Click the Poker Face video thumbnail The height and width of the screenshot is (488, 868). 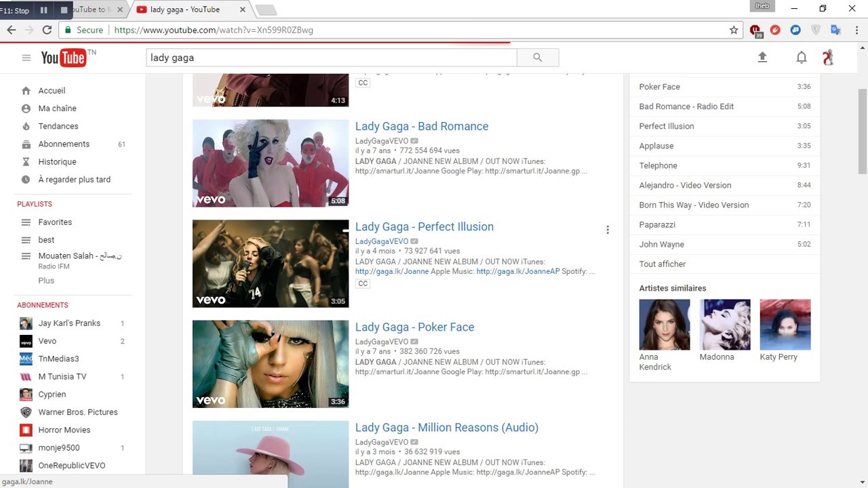(271, 364)
